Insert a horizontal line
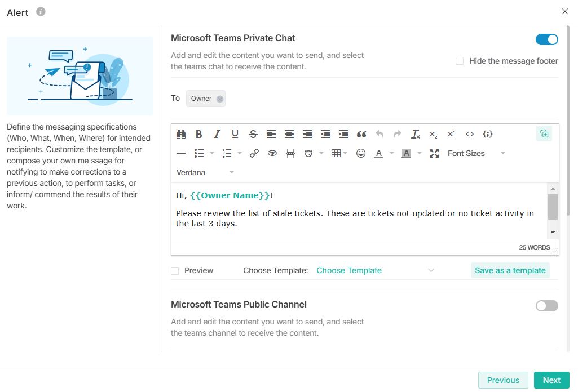The image size is (578, 392). (x=181, y=153)
